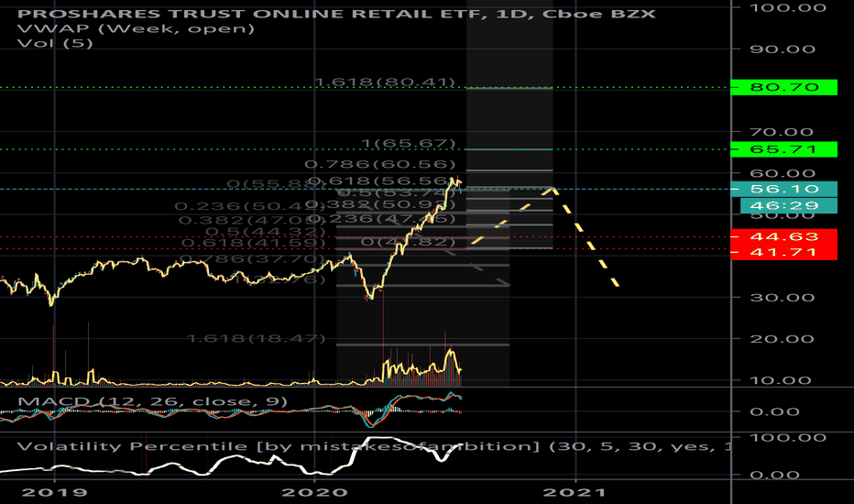Select the green 65.71 price label
Image resolution: width=854 pixels, height=504 pixels.
pyautogui.click(x=783, y=149)
